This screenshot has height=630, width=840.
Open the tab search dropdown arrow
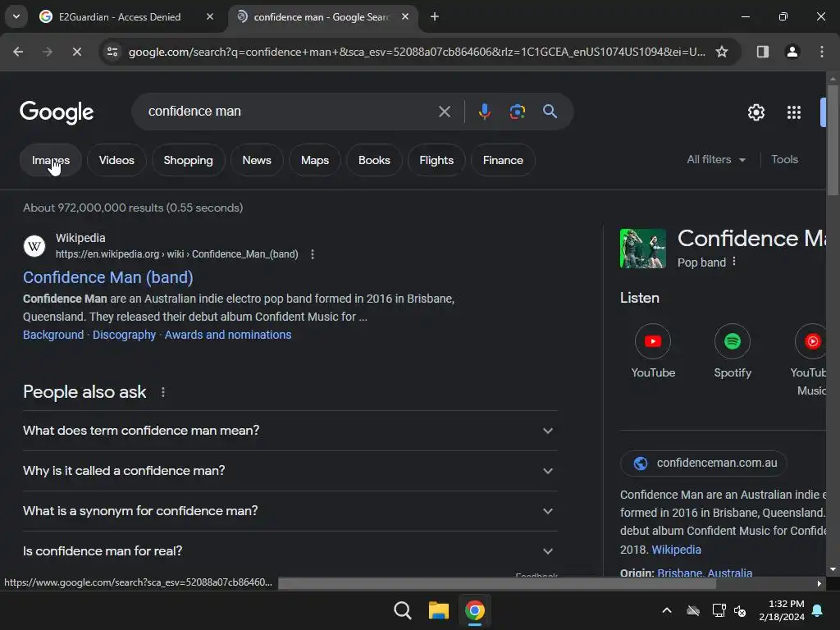point(16,16)
